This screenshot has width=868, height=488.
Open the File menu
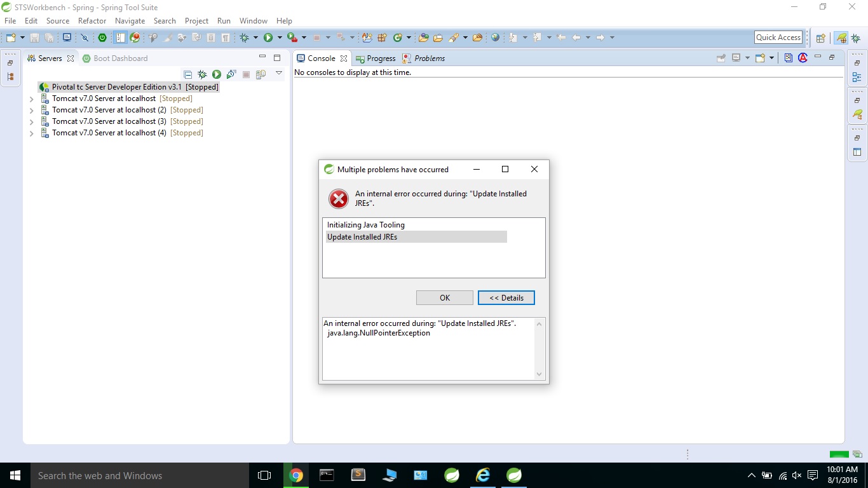click(10, 21)
